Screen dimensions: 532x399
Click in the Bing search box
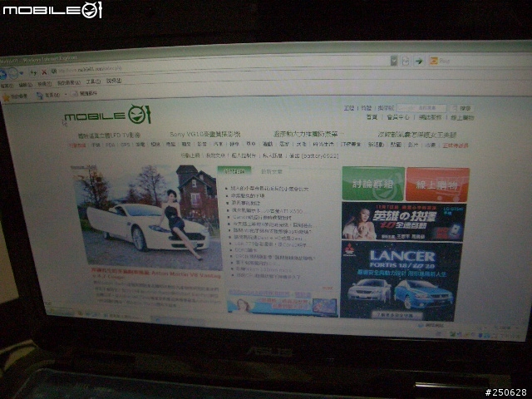tap(482, 61)
